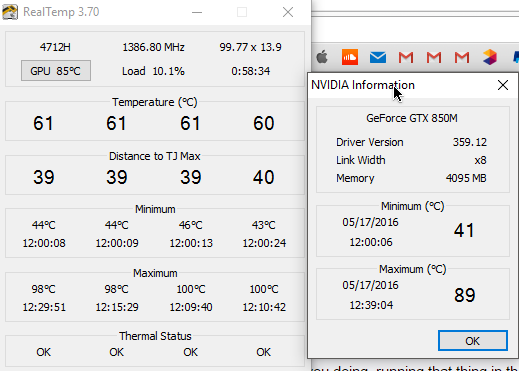
Task: Click the fourth core temperature value 60
Action: [263, 123]
